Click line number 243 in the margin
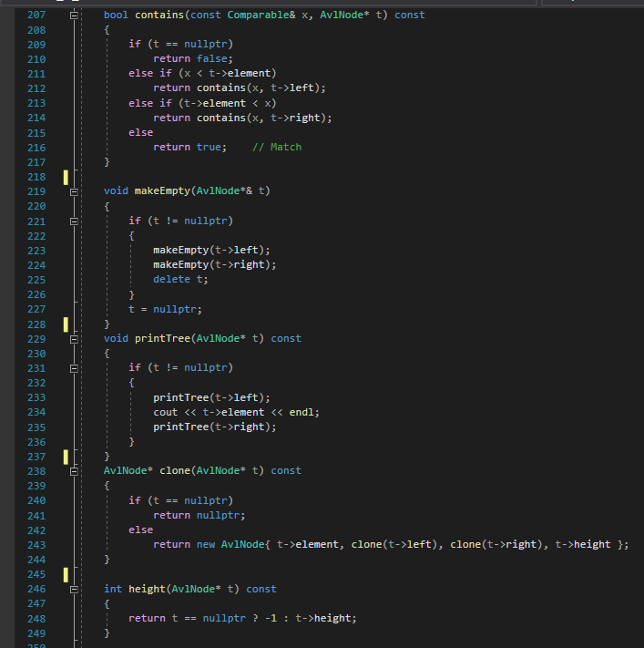Screen dimensions: 644x648 pos(36,545)
